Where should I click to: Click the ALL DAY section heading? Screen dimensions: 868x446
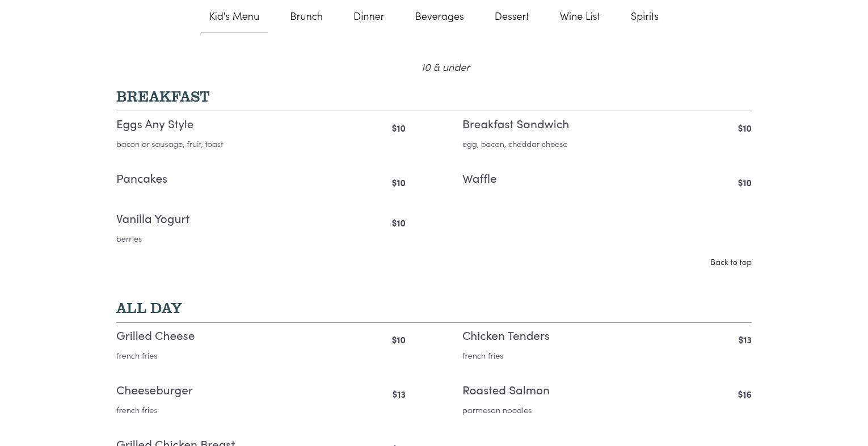(149, 309)
